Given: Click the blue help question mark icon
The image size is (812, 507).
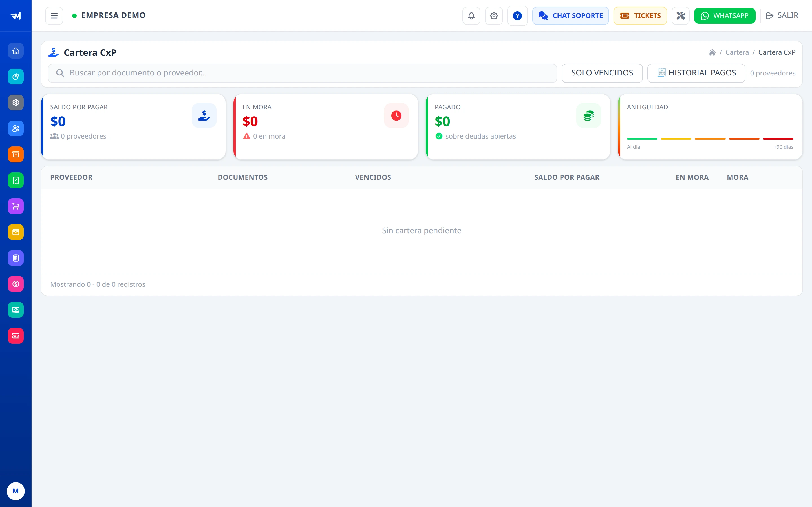Looking at the screenshot, I should click(x=517, y=16).
